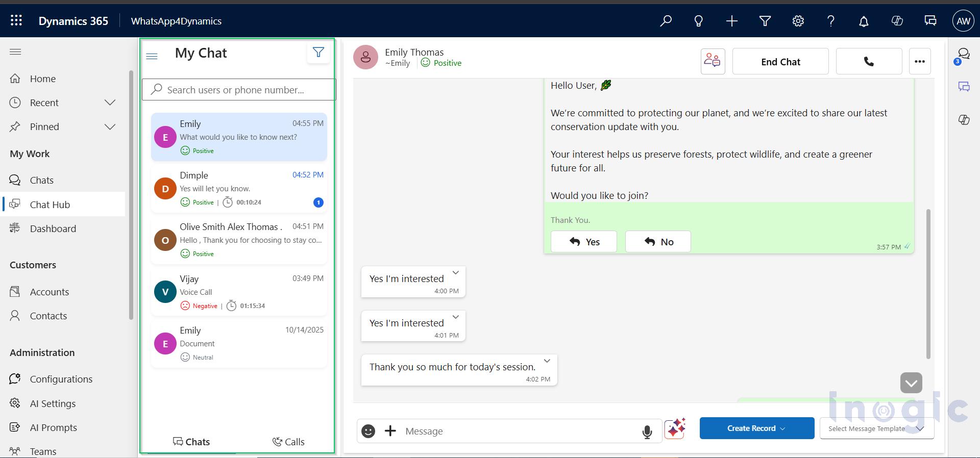Open Vijay Voice Call conversation
This screenshot has height=458, width=980.
pyautogui.click(x=239, y=292)
